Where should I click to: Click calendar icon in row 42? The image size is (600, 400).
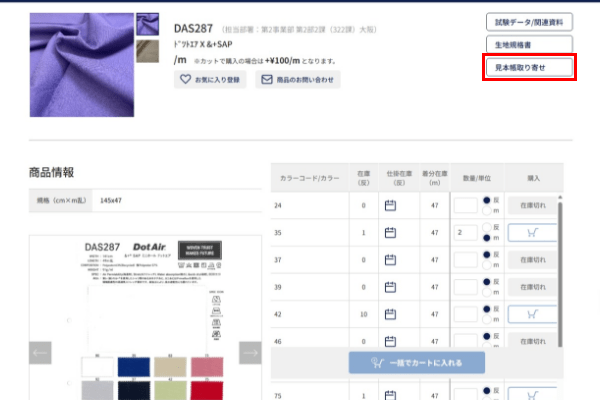tap(391, 315)
